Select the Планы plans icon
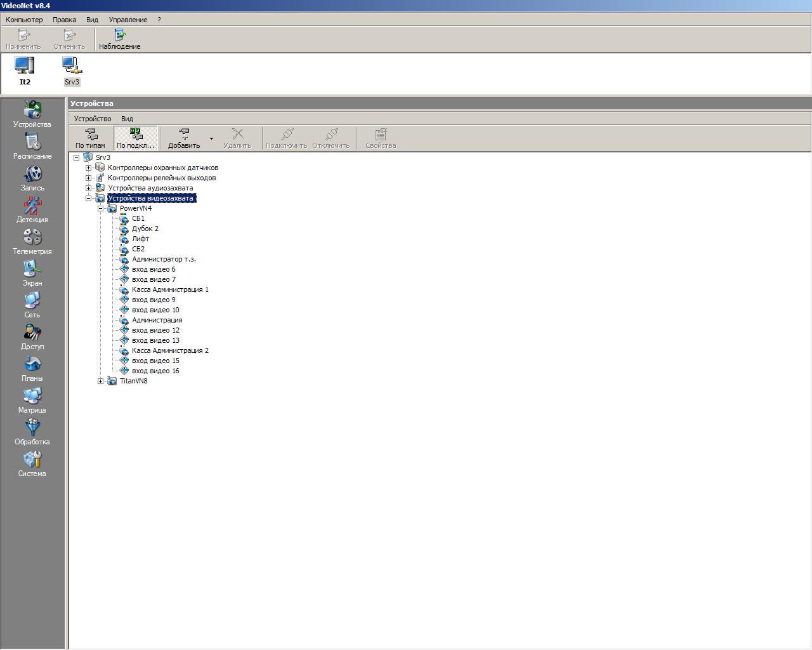The width and height of the screenshot is (812, 650). click(x=32, y=368)
